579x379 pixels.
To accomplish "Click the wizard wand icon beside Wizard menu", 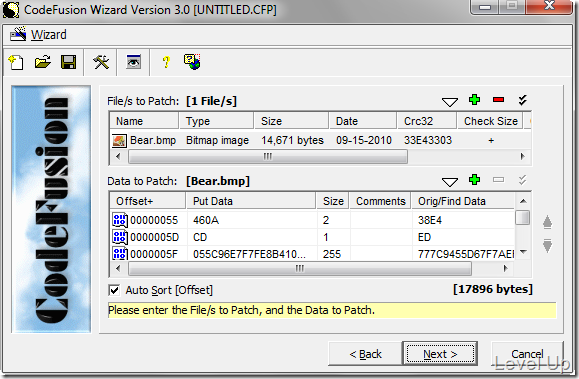I will click(x=18, y=34).
